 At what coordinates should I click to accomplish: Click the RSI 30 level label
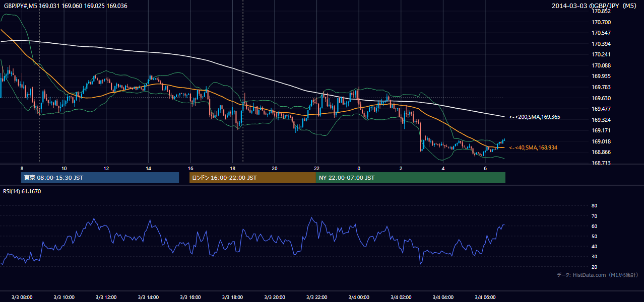click(594, 257)
